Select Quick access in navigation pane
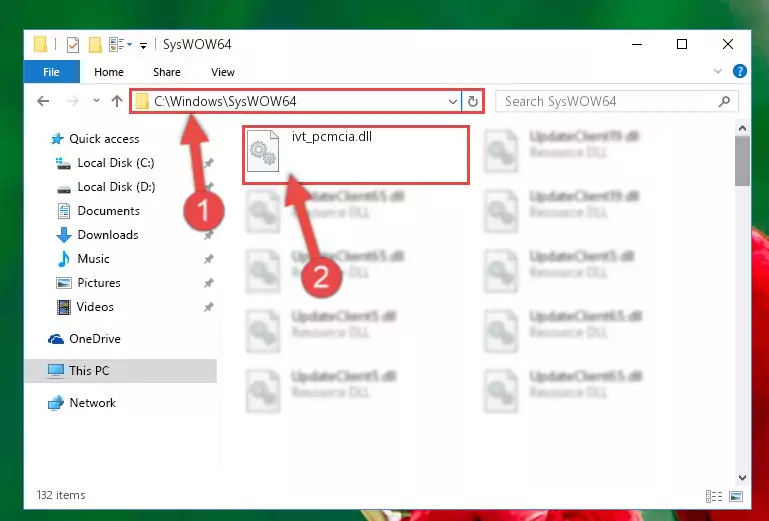 tap(104, 139)
